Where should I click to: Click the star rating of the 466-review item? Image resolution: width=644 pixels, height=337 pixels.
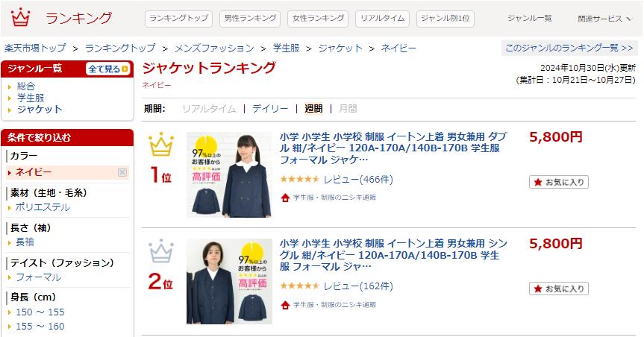300,180
